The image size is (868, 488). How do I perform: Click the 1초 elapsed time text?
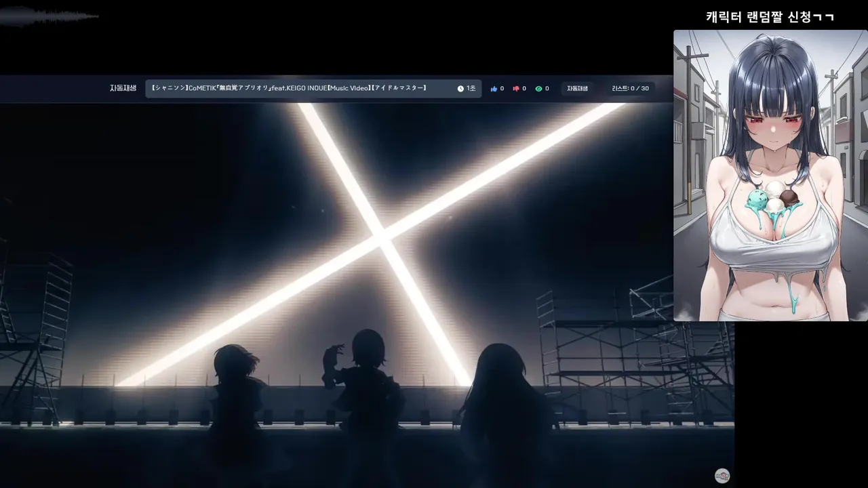[471, 89]
